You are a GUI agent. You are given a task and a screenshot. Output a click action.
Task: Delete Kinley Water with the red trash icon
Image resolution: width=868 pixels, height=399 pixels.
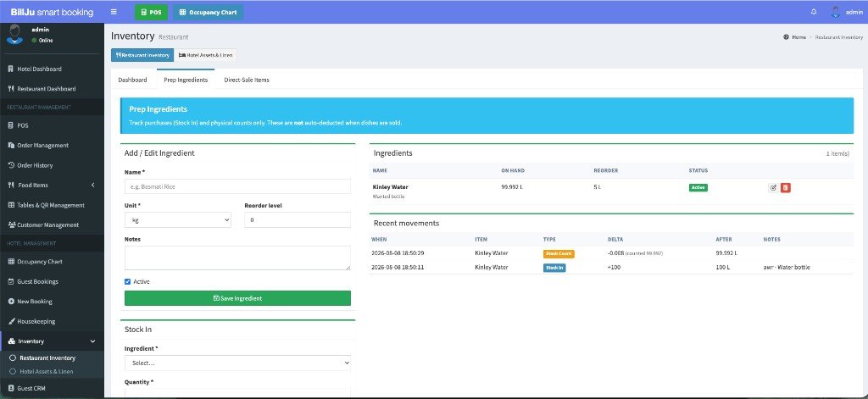pyautogui.click(x=786, y=187)
